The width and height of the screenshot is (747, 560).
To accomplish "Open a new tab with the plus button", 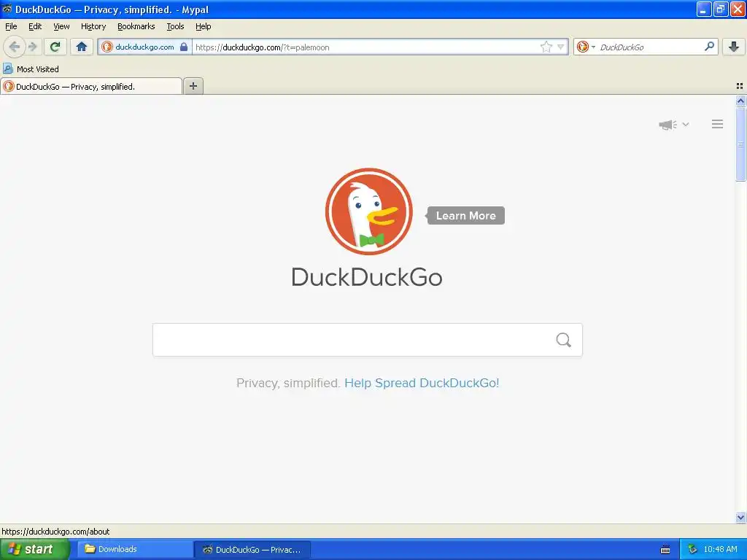I will pos(193,86).
